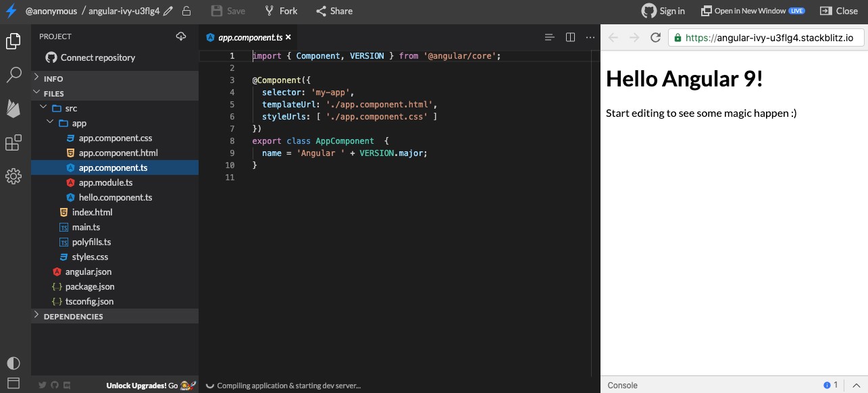Open app.component.css file

115,138
